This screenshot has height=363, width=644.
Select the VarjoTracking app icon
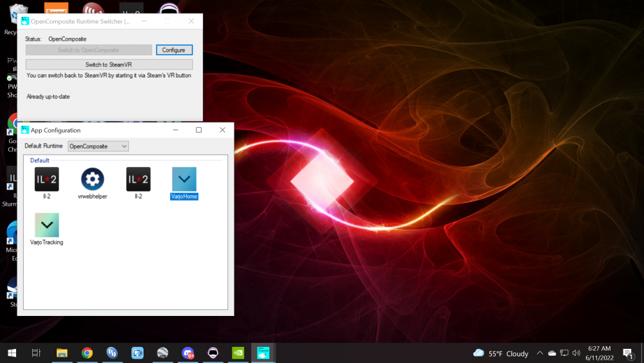click(46, 226)
